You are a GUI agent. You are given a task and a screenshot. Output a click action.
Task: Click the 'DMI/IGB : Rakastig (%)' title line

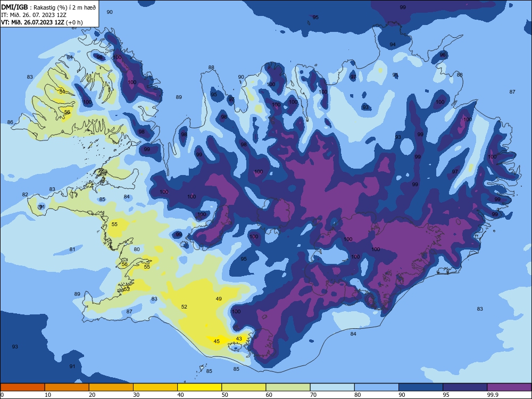pos(48,7)
